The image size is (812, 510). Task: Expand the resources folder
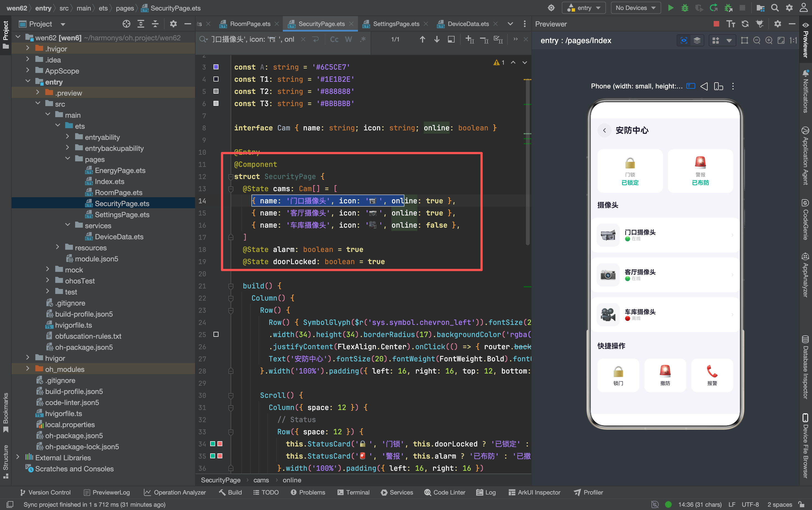57,247
